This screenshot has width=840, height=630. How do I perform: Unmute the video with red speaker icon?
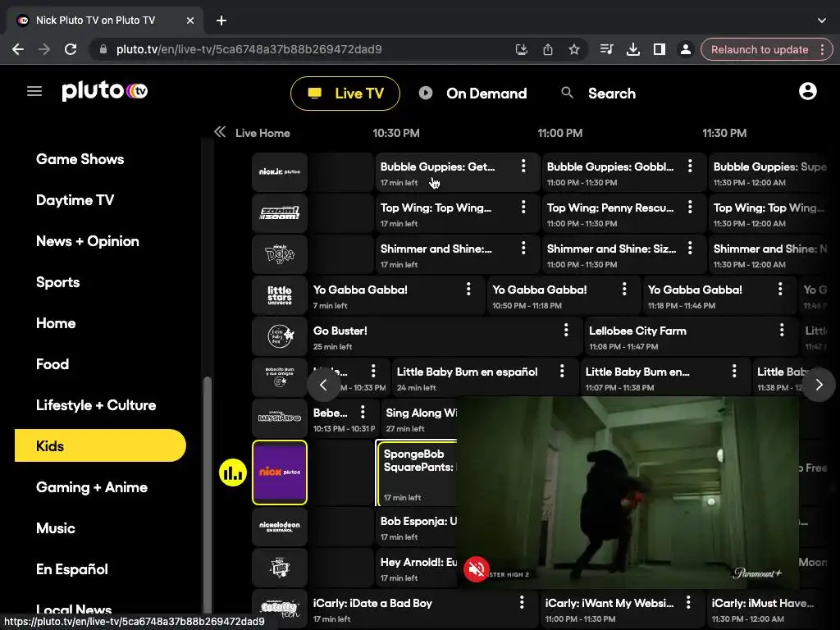[x=477, y=569]
